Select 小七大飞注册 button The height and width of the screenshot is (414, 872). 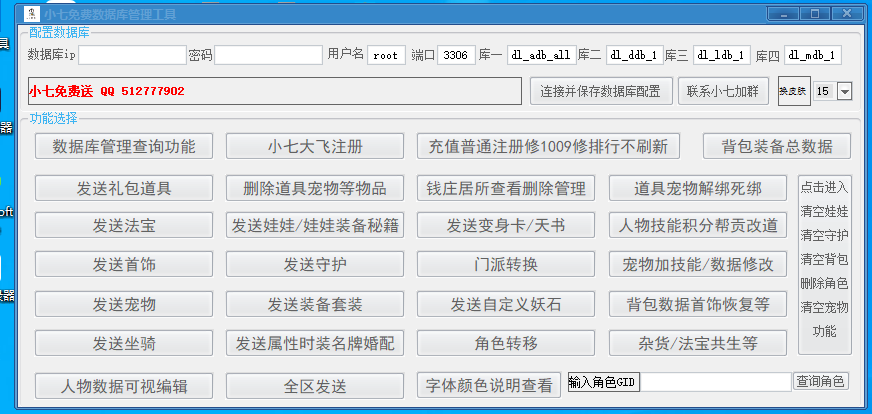click(315, 147)
